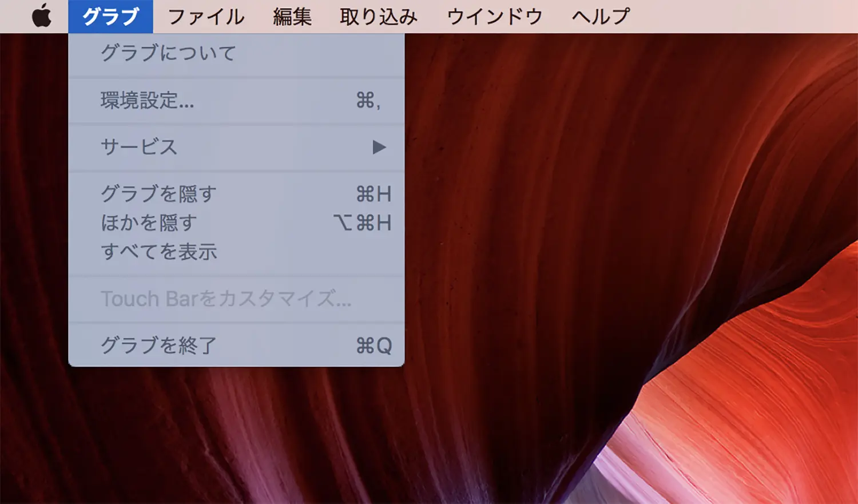Close the open グラブ app menu
This screenshot has width=858, height=504.
coord(110,16)
